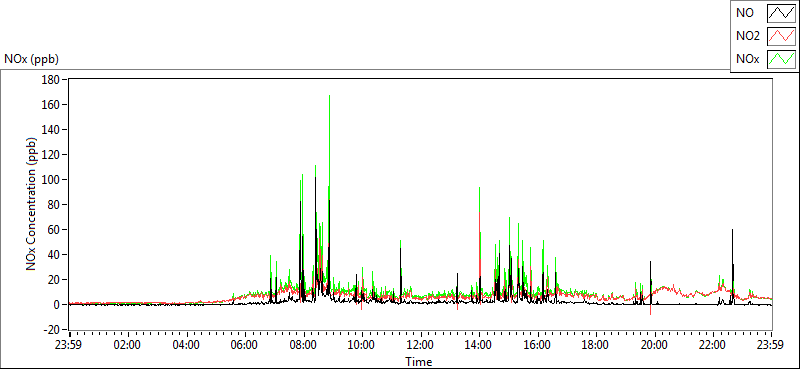Click the 12:00 time axis marker

[x=420, y=344]
